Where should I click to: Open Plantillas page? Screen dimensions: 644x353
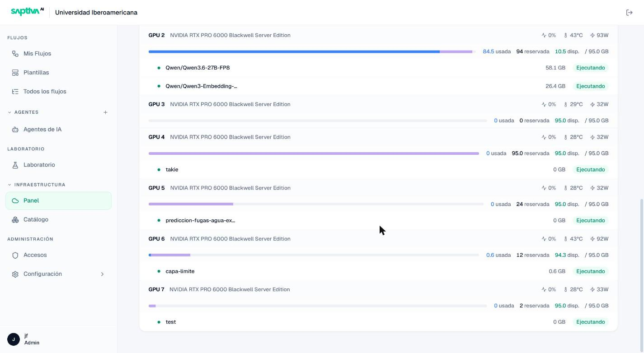[58, 73]
